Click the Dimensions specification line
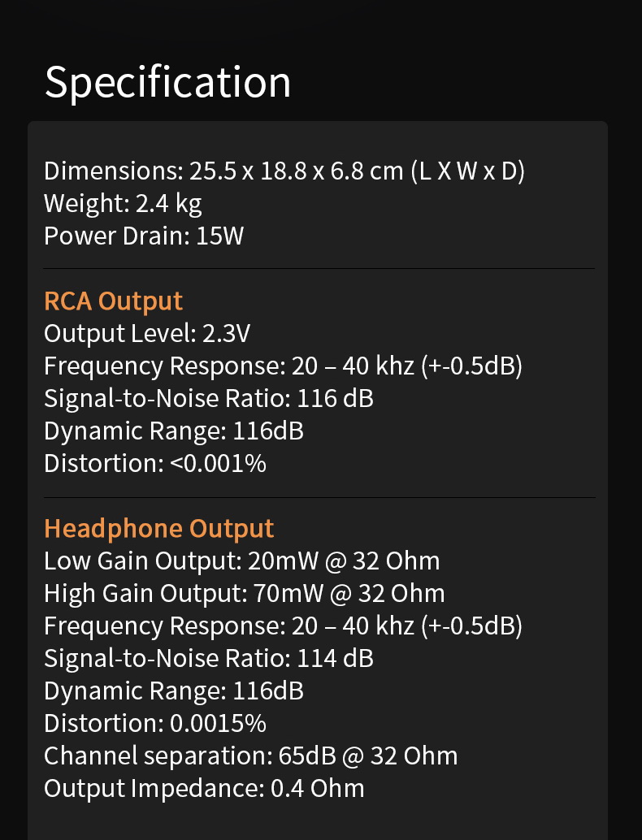Screen dimensions: 642x840 click(284, 171)
